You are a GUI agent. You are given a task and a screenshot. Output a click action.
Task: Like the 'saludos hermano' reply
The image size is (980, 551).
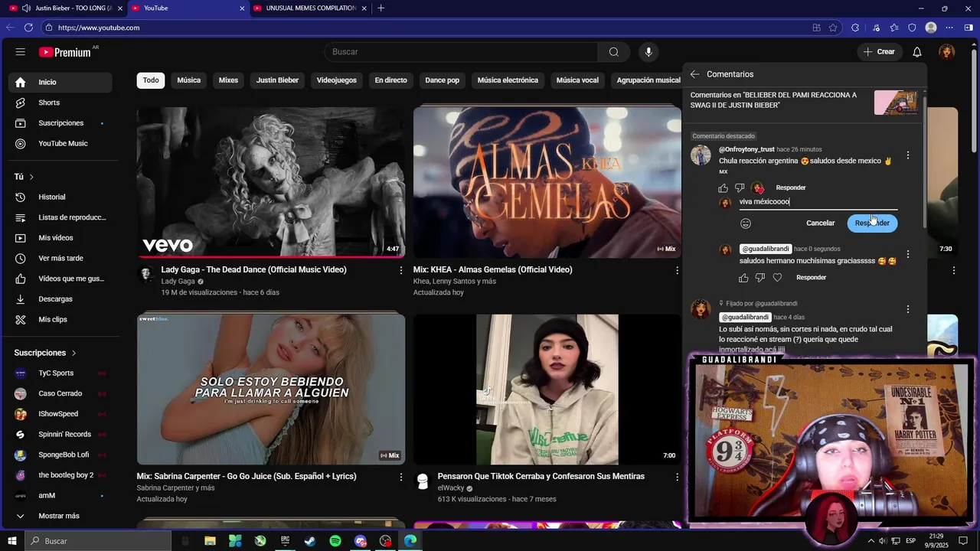744,278
